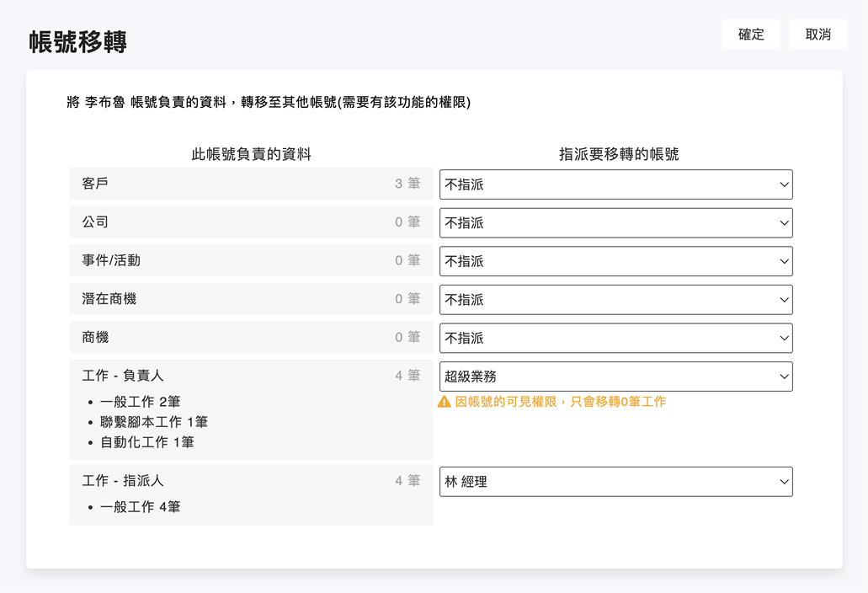Click the 聯繫腳本工作 1筆 list item
The width and height of the screenshot is (868, 593).
[x=154, y=422]
